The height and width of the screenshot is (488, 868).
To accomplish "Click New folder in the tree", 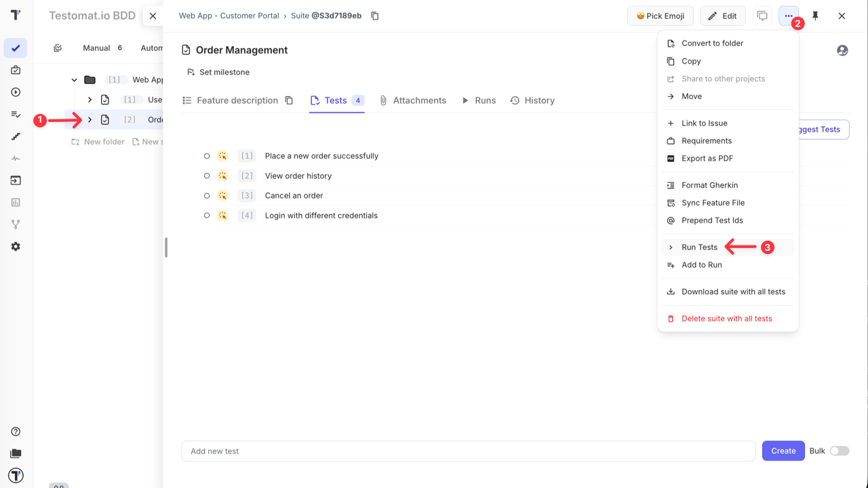I will pyautogui.click(x=98, y=142).
